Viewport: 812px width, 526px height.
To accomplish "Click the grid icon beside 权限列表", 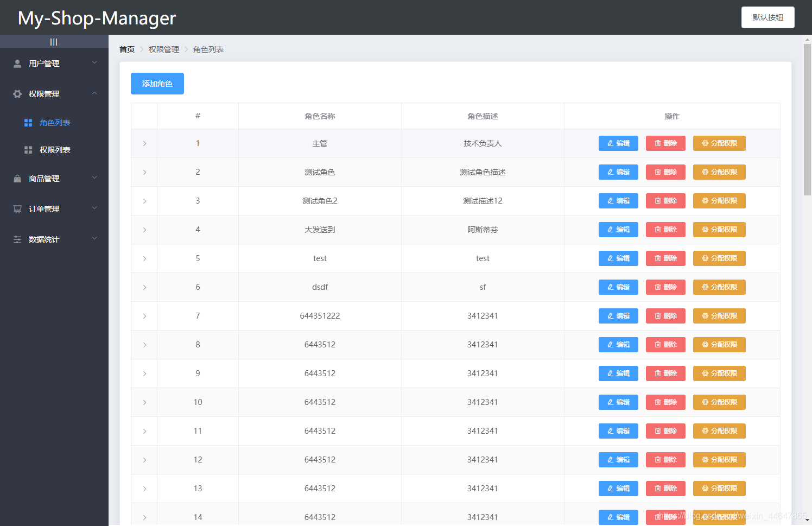I will point(28,150).
